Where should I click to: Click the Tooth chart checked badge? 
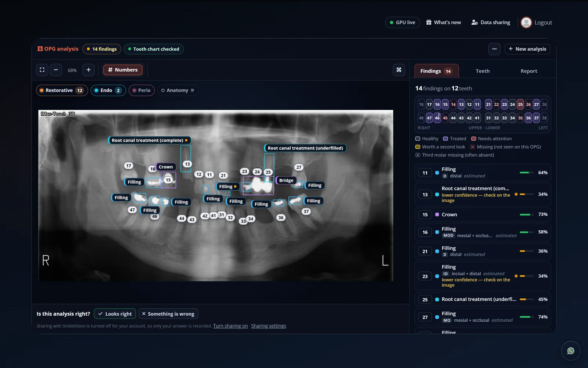(154, 49)
